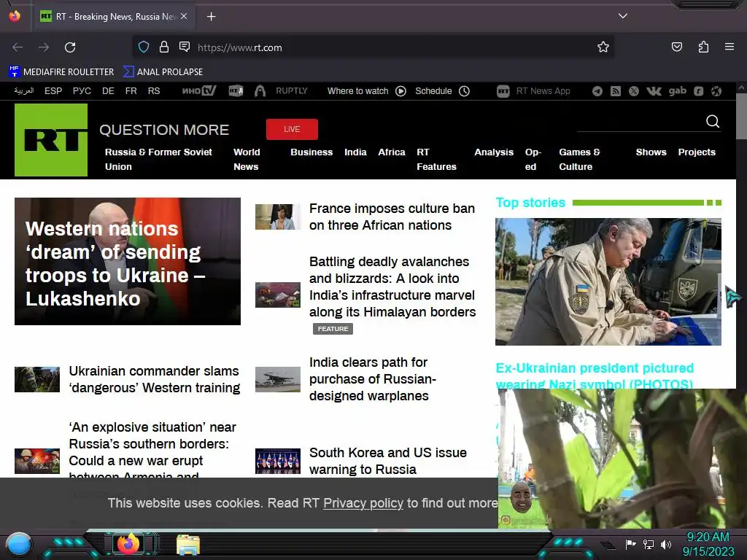The height and width of the screenshot is (560, 747).
Task: Click the browser forward arrow
Action: (x=44, y=47)
